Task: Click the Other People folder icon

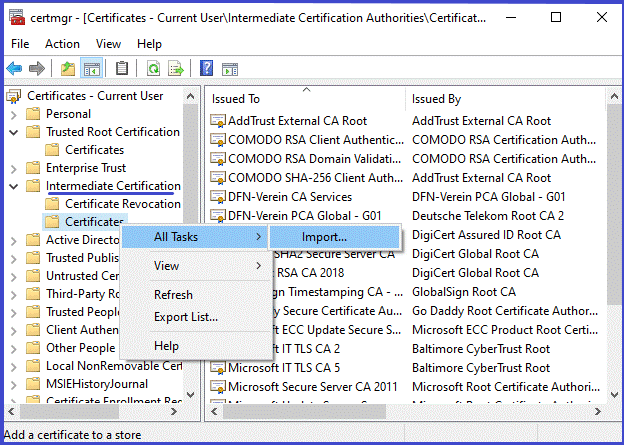Action: pos(33,348)
